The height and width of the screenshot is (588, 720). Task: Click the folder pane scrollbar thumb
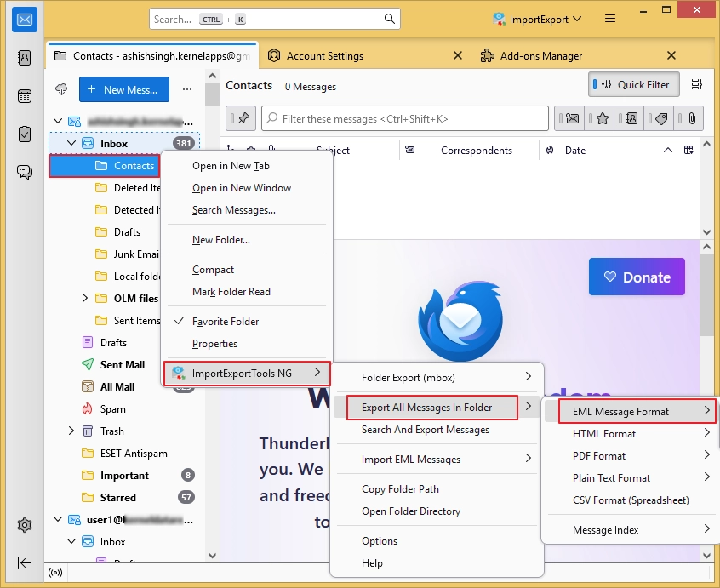click(x=212, y=94)
